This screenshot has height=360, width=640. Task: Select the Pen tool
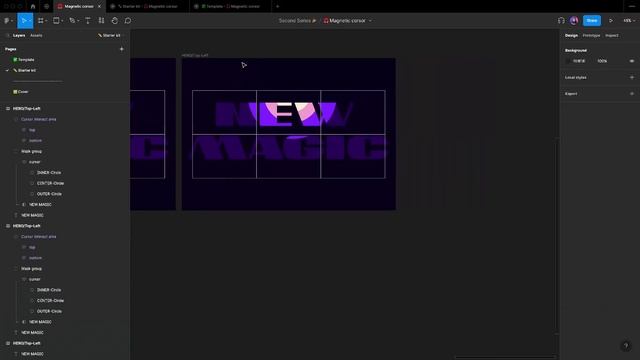72,20
